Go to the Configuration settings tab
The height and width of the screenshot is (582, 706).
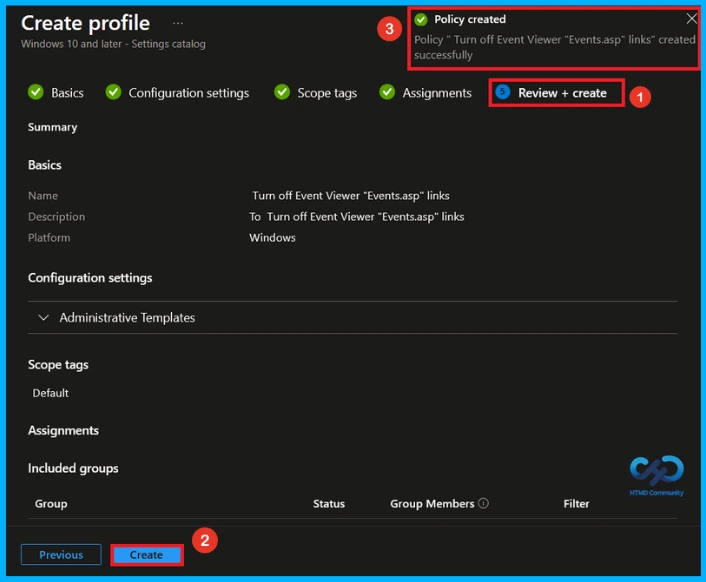click(x=189, y=93)
